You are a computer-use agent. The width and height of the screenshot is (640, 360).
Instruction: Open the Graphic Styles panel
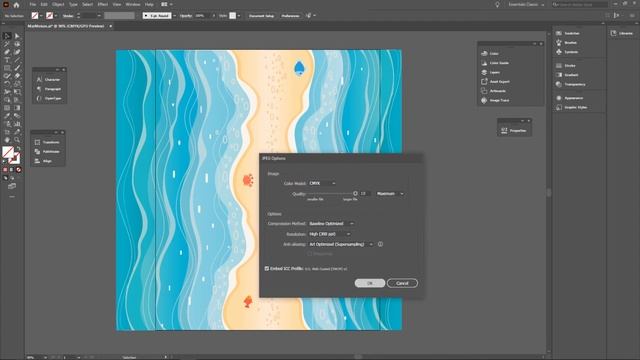pyautogui.click(x=571, y=107)
